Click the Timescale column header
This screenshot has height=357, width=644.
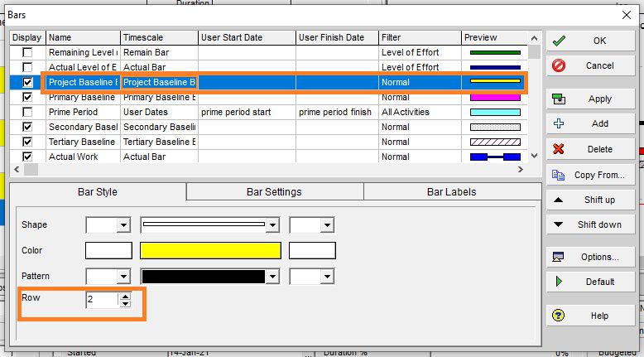coord(160,37)
